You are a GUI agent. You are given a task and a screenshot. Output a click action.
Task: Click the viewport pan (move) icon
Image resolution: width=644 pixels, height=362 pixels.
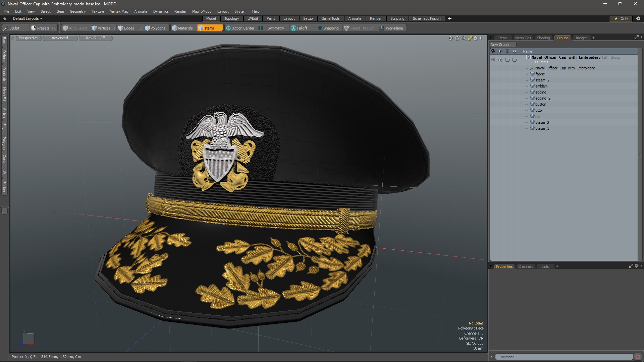pos(450,38)
